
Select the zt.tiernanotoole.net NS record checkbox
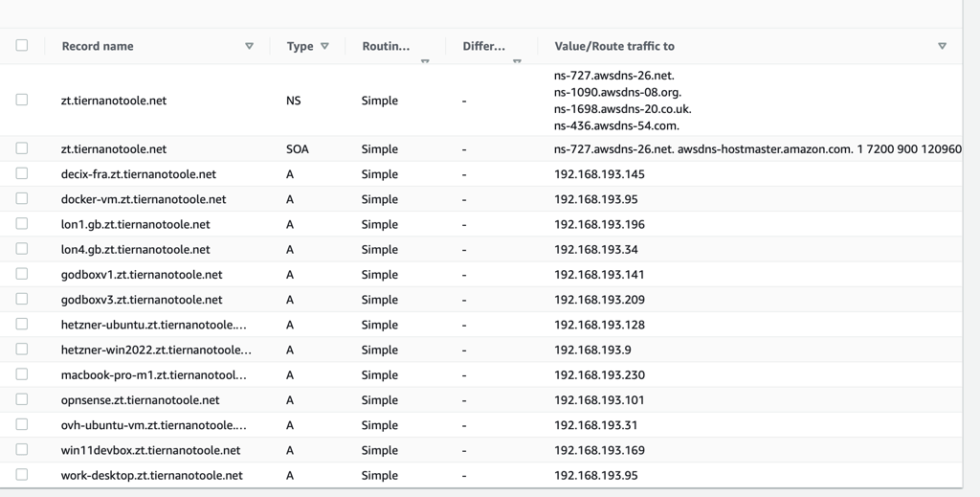[22, 100]
